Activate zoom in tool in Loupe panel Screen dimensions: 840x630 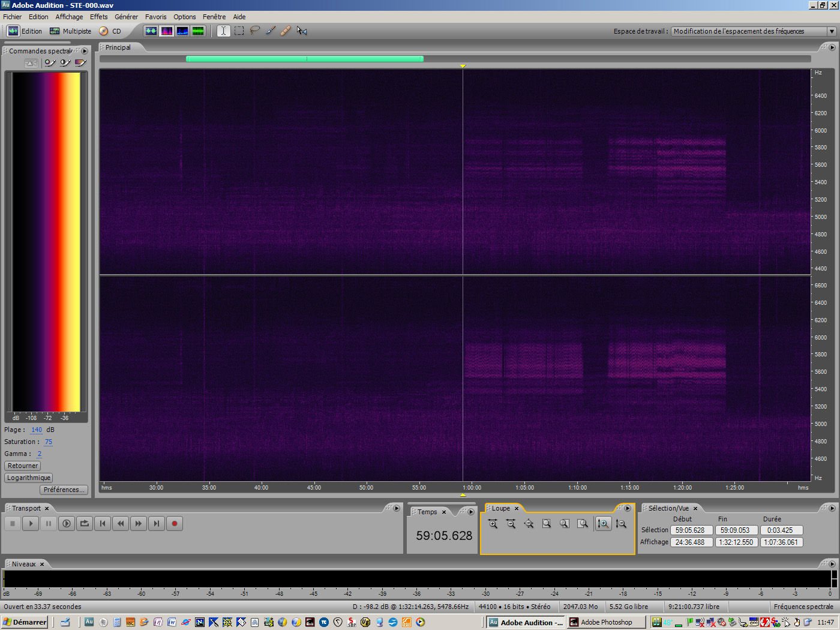point(493,523)
